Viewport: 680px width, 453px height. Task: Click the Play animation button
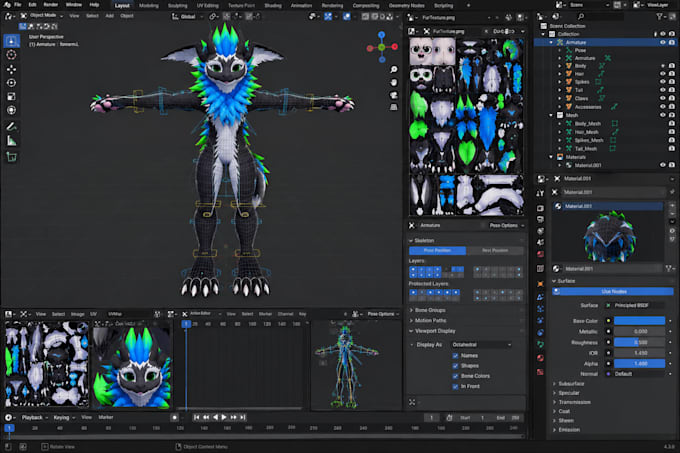tap(224, 417)
